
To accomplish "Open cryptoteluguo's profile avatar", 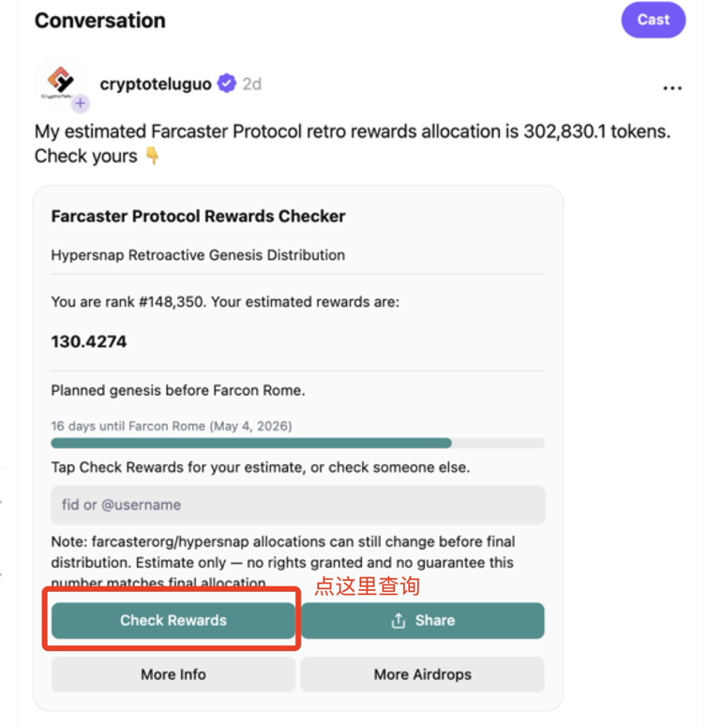I will coord(60,83).
